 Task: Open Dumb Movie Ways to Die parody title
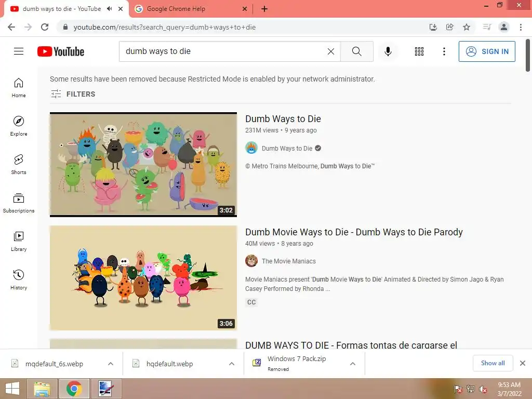[354, 232]
